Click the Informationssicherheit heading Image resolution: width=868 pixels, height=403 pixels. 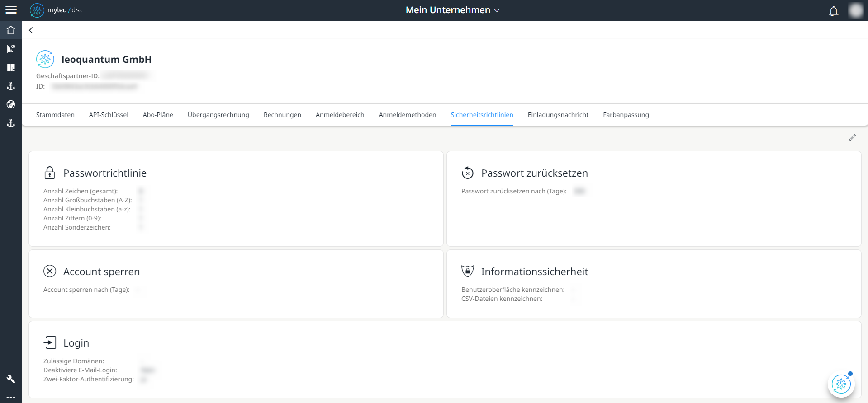click(x=535, y=272)
